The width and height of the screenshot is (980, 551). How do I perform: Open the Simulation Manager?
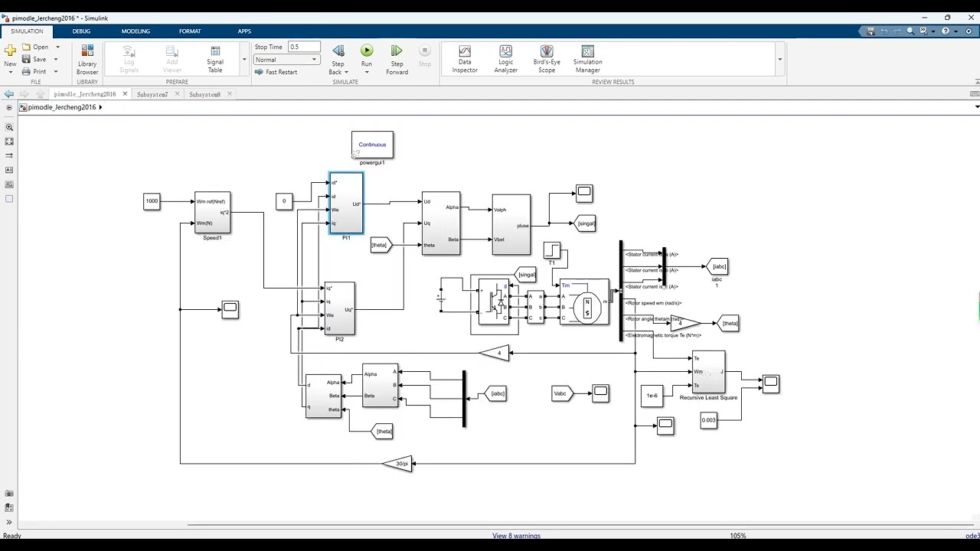tap(588, 59)
